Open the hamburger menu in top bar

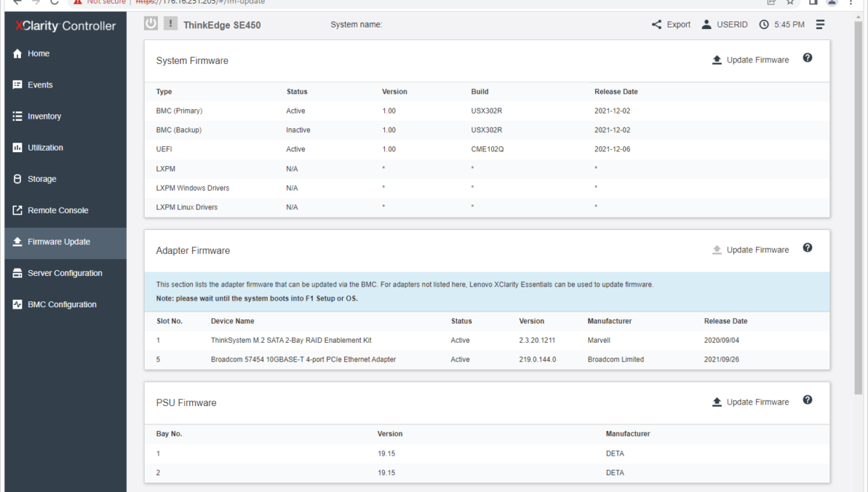click(x=821, y=24)
